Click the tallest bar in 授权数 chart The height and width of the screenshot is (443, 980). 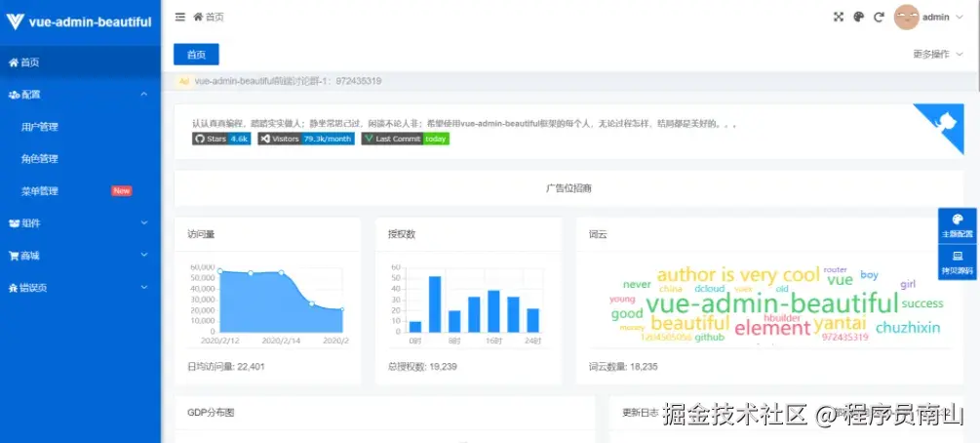tap(435, 304)
